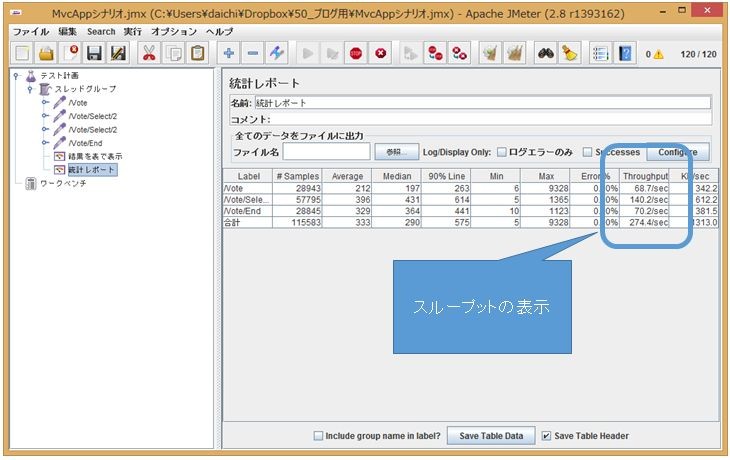Click into the ファイル名 filename field
730x460 pixels.
click(x=326, y=152)
